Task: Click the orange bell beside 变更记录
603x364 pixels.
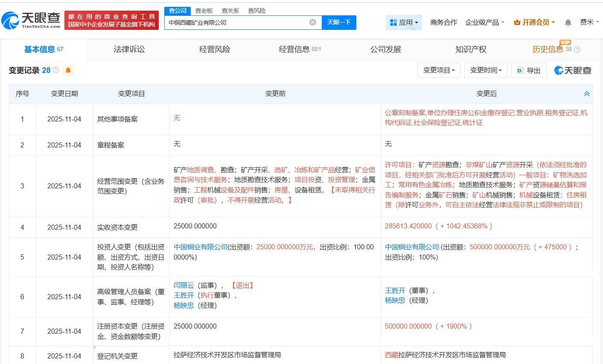Action: [x=68, y=70]
